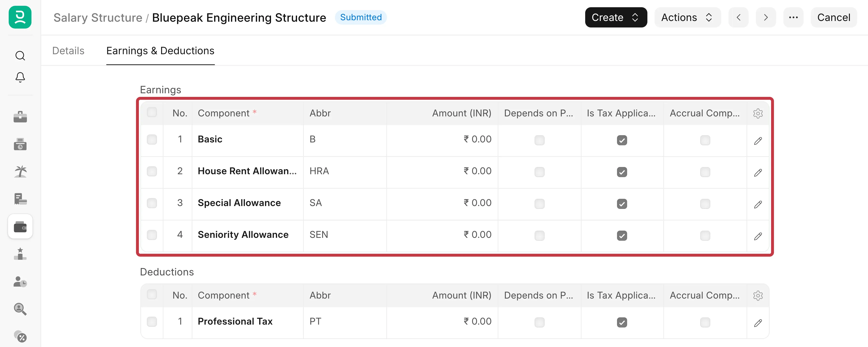Click the Basic component cell
The image size is (868, 347).
coord(248,140)
